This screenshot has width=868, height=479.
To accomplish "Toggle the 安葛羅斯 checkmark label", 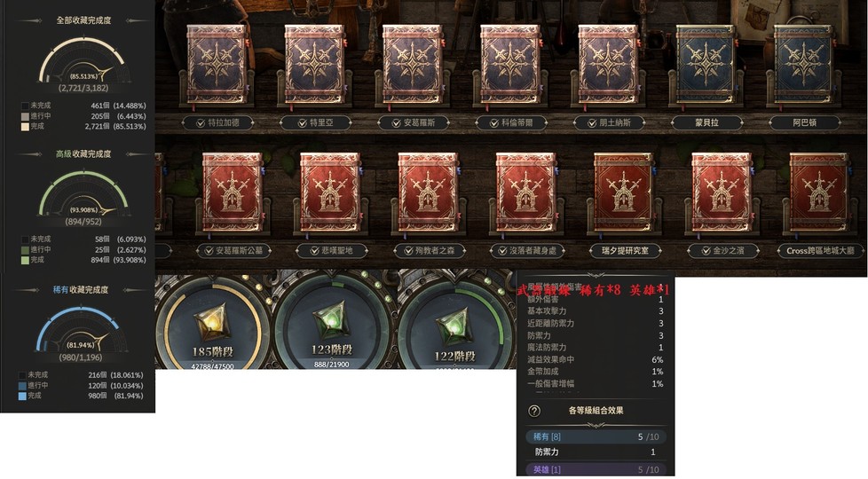I will (413, 122).
